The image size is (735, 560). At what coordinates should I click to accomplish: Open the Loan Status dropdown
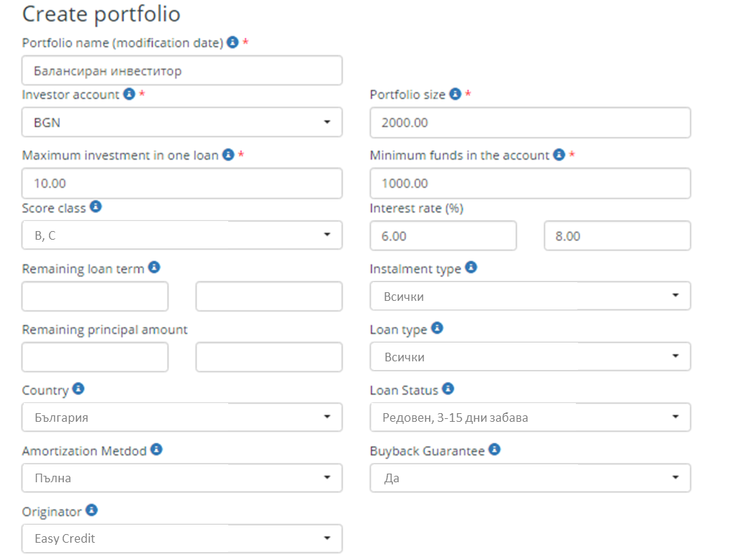pos(530,417)
